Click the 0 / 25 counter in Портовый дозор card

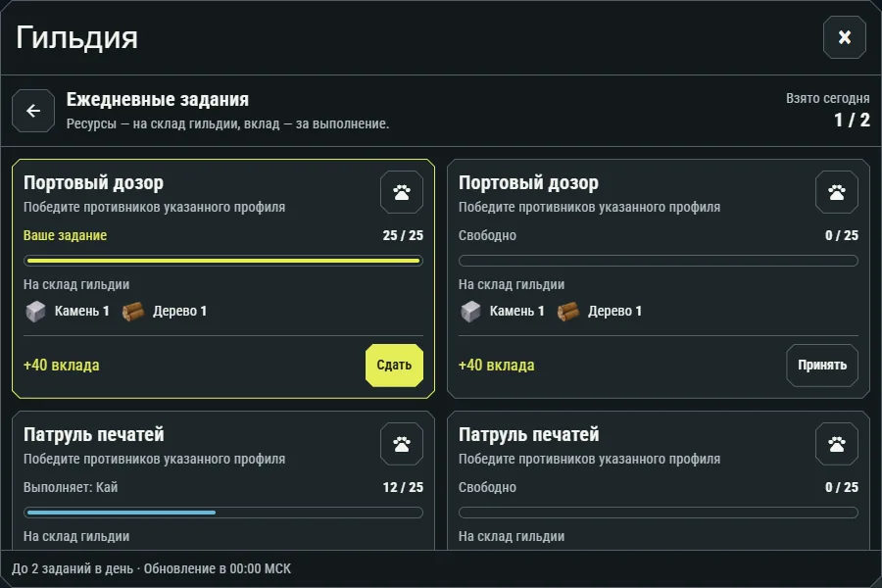tap(842, 235)
